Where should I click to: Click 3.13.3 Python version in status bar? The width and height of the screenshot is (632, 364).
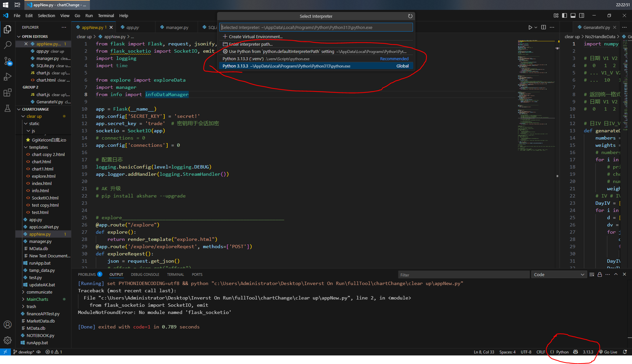tap(588, 352)
